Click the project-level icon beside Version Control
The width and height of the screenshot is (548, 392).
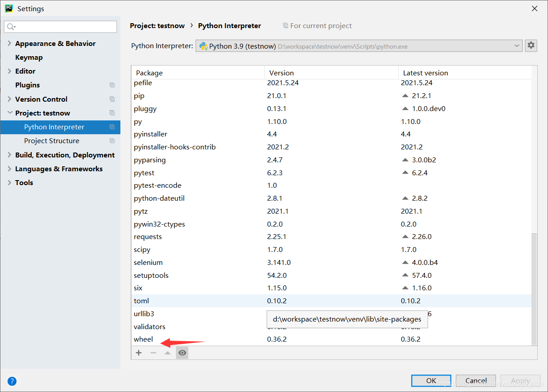(x=112, y=99)
